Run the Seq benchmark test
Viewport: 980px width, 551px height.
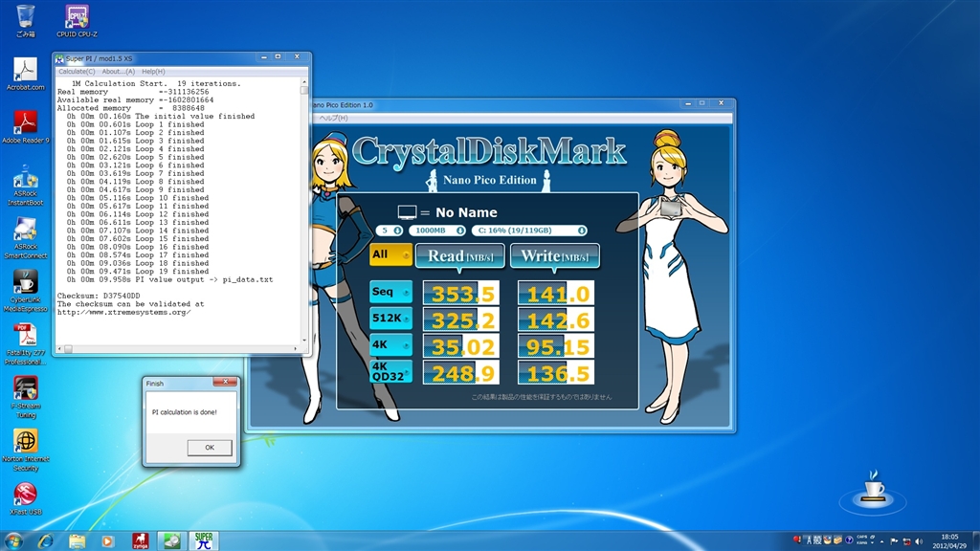click(x=390, y=292)
